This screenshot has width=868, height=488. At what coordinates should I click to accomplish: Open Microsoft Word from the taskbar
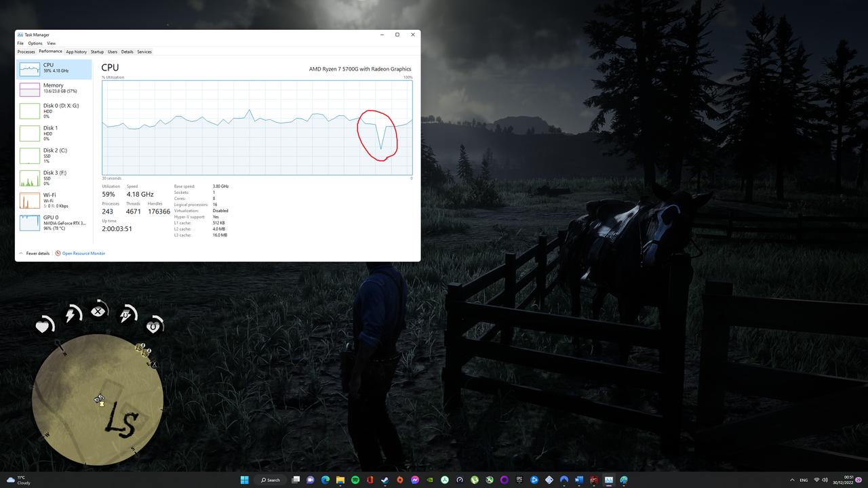579,480
